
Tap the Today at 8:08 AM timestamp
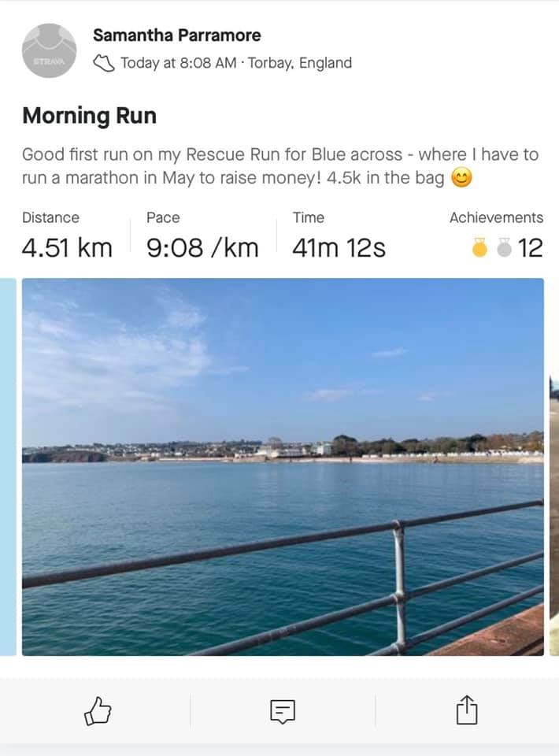(x=178, y=63)
